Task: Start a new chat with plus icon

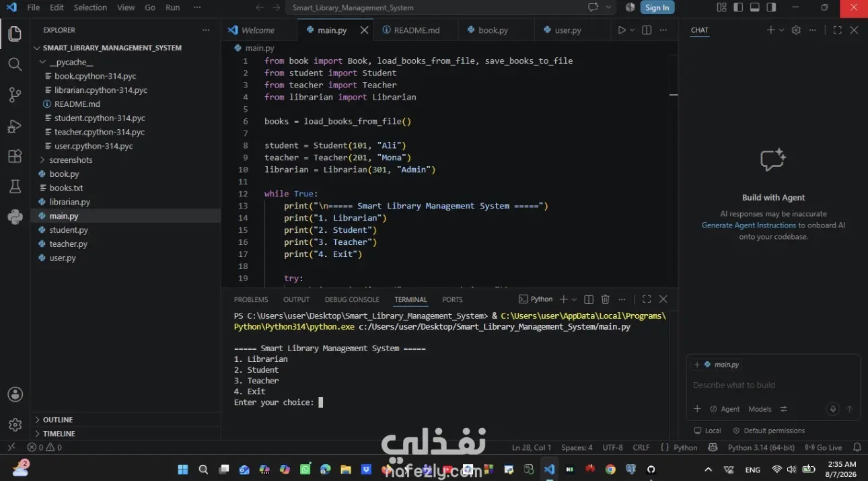Action: tap(771, 30)
